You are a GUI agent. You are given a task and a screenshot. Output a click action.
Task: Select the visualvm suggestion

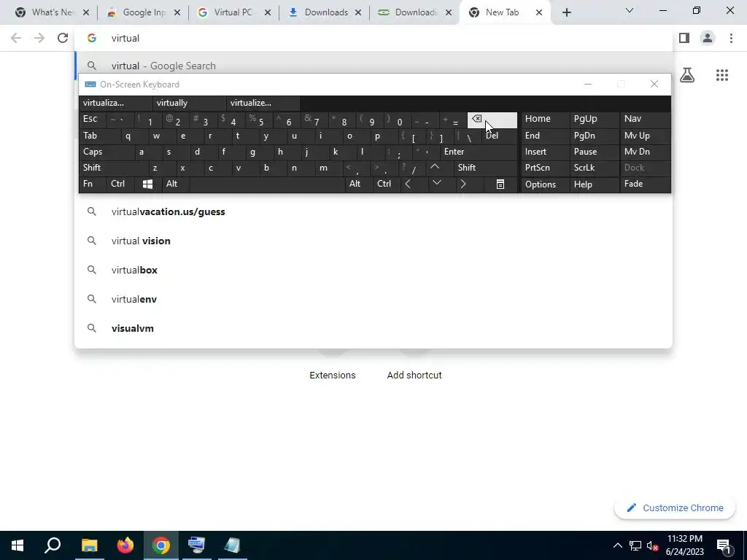tap(373, 329)
